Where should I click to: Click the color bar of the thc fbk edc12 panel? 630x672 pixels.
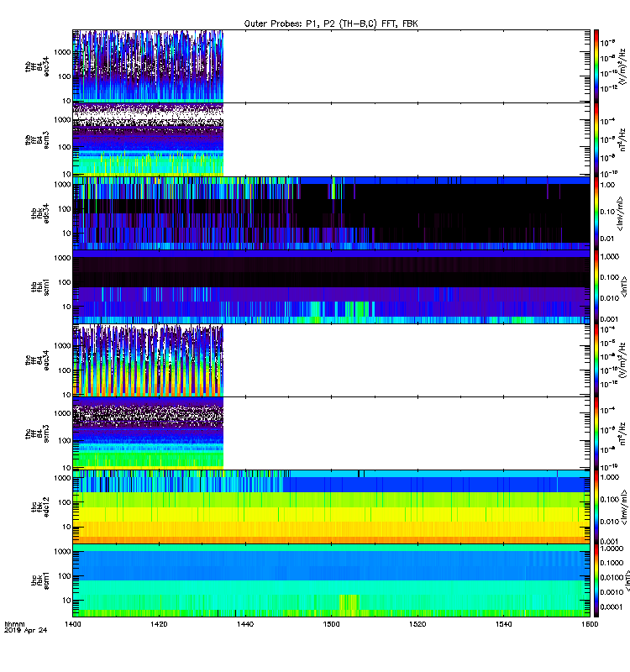click(x=596, y=507)
